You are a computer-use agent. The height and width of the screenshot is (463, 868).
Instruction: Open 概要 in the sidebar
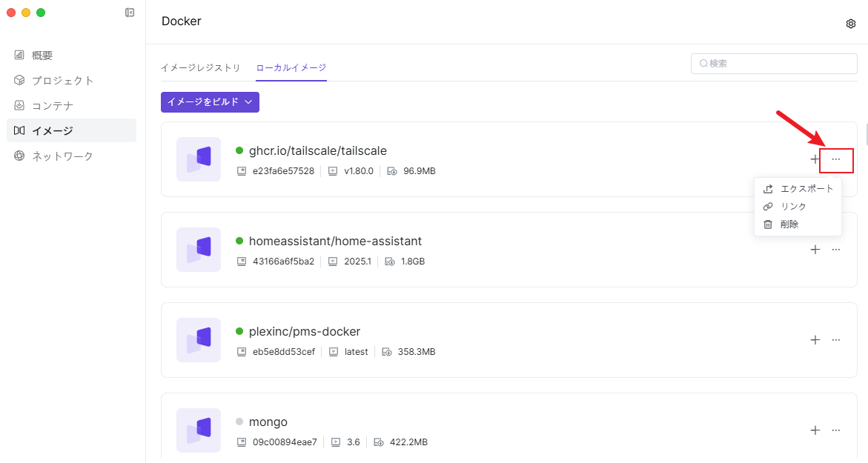(42, 56)
